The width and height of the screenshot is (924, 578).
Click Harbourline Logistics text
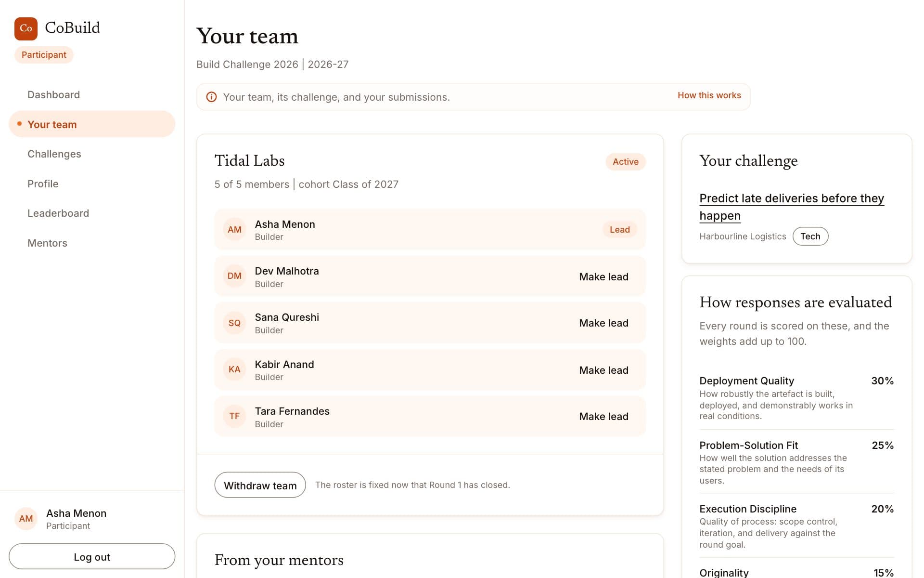point(743,236)
